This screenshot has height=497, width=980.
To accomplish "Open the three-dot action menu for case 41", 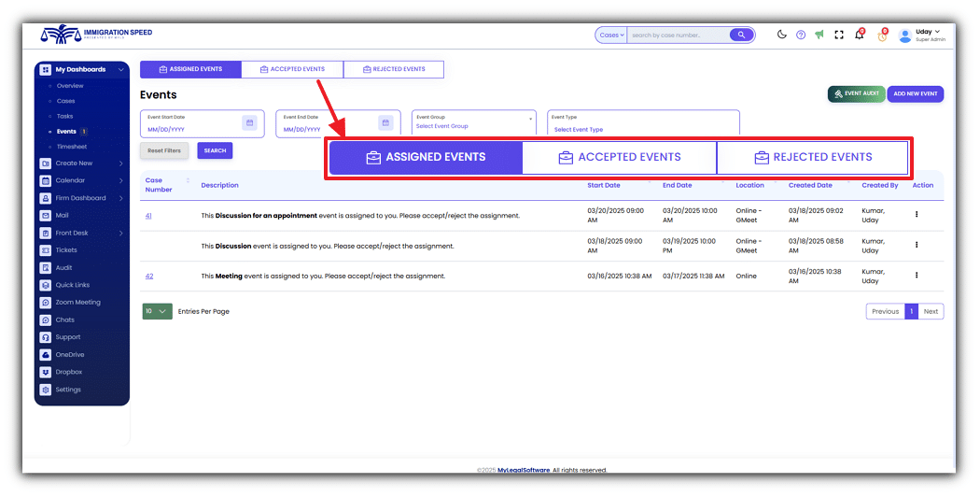I will [x=917, y=215].
